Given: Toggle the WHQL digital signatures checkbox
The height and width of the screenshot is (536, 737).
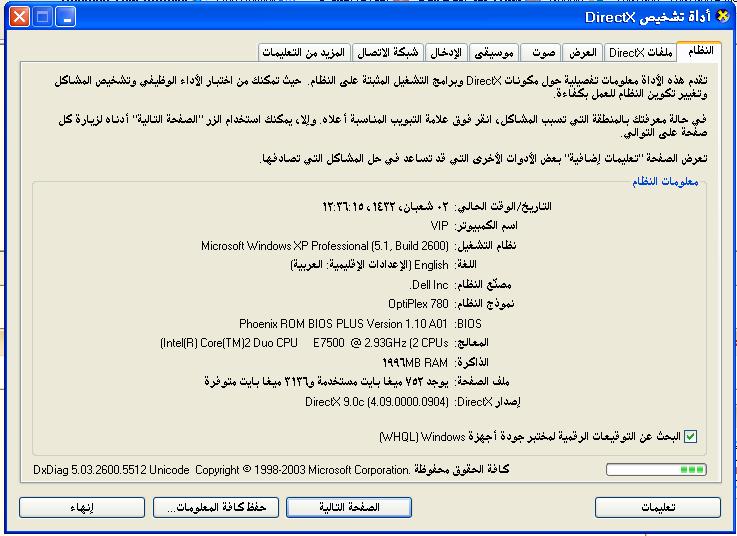Looking at the screenshot, I should pyautogui.click(x=690, y=436).
